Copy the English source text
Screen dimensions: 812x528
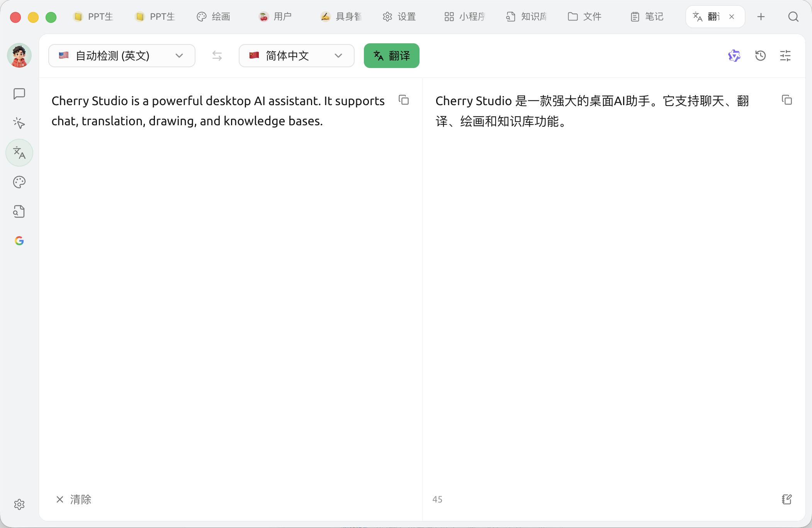(x=404, y=100)
